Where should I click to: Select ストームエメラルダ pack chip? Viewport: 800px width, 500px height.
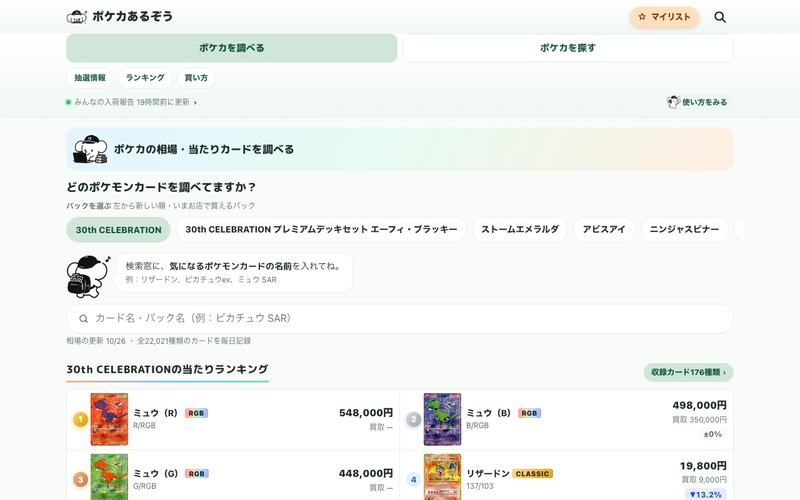coord(520,230)
